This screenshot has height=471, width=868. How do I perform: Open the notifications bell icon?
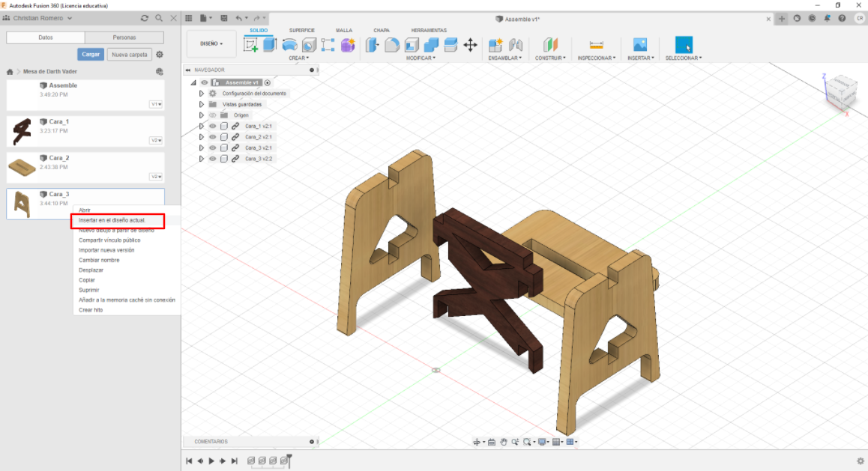827,18
